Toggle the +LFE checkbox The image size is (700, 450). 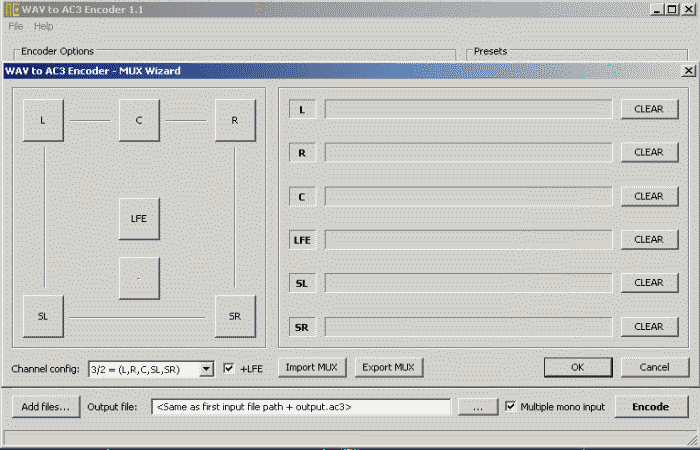click(x=229, y=368)
